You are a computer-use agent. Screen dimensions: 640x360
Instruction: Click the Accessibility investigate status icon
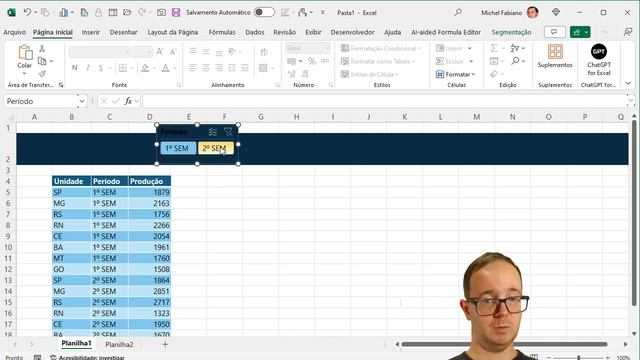click(53, 357)
